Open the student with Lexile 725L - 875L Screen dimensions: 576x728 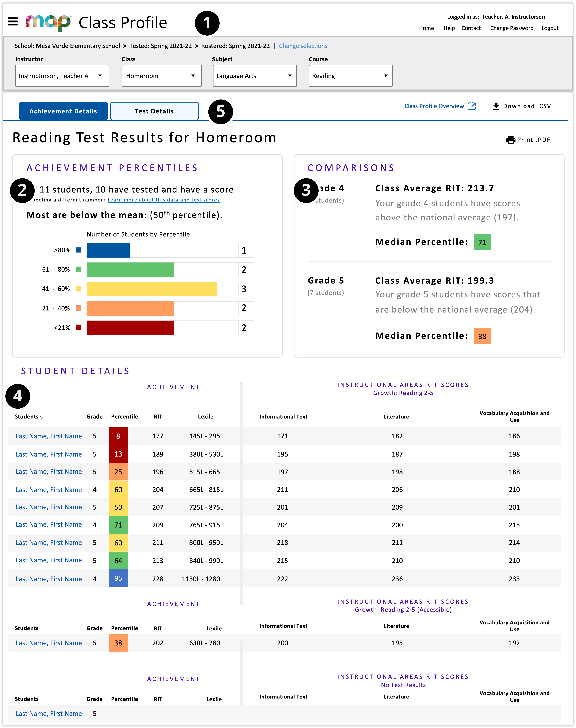tap(49, 507)
